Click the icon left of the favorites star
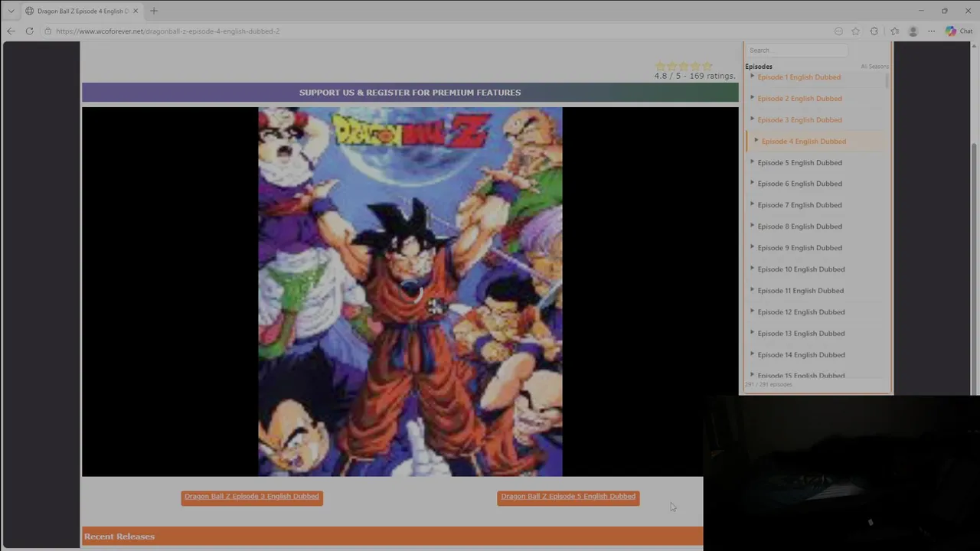This screenshot has height=551, width=980. (x=838, y=31)
